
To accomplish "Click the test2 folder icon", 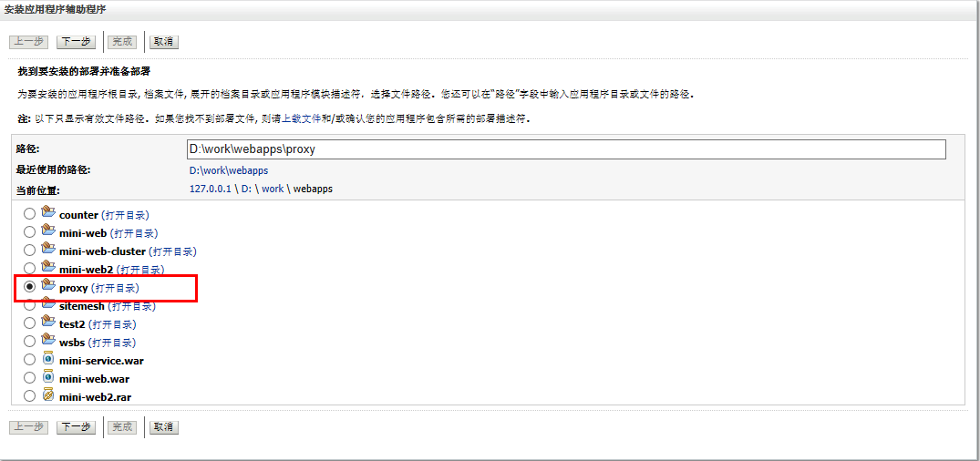I will click(x=48, y=323).
